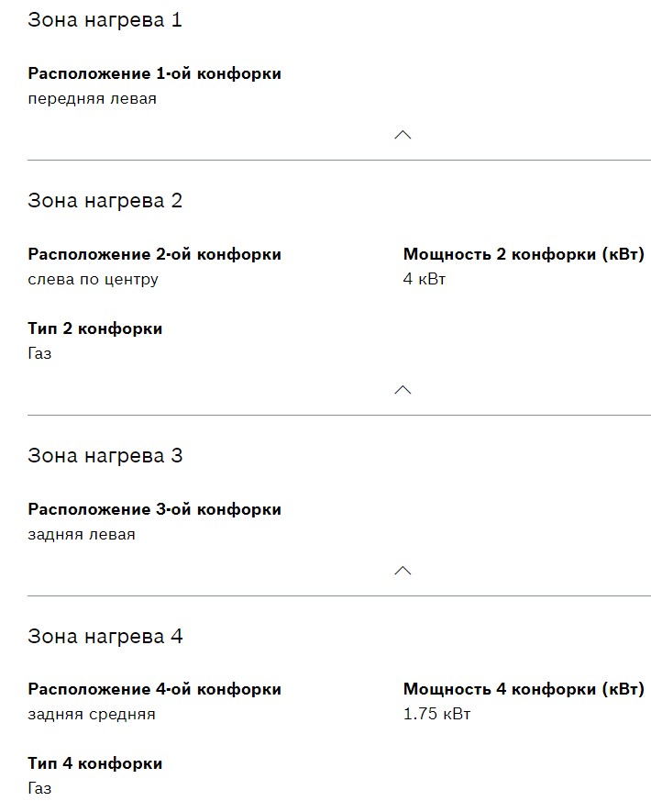The width and height of the screenshot is (651, 812).
Task: Click the Расположение 3-ой конфорки label
Action: point(154,509)
